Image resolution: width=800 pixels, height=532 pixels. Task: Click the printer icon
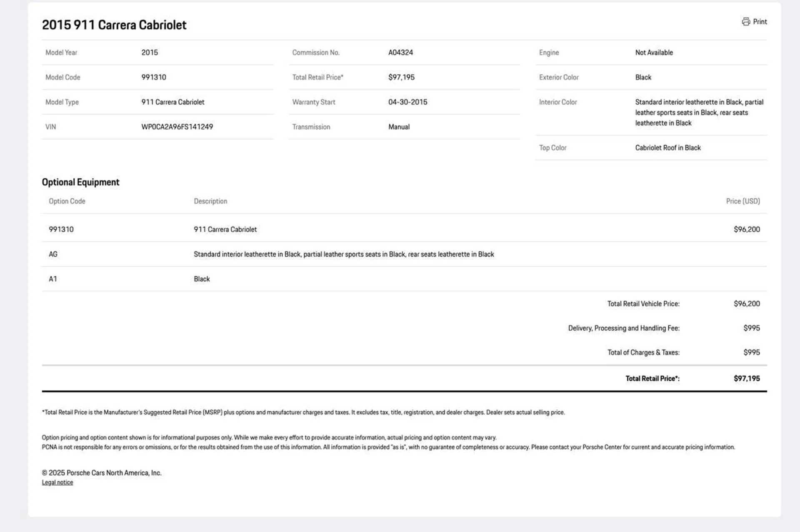coord(745,22)
